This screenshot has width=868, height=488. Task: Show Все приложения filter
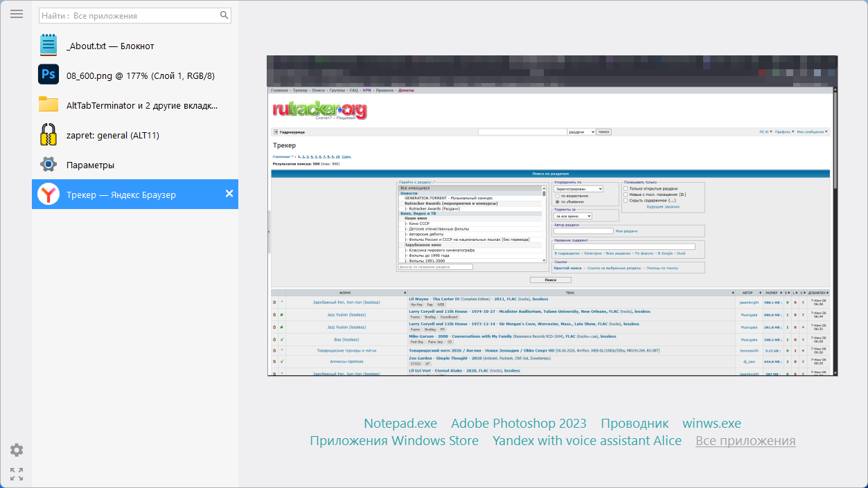click(745, 440)
